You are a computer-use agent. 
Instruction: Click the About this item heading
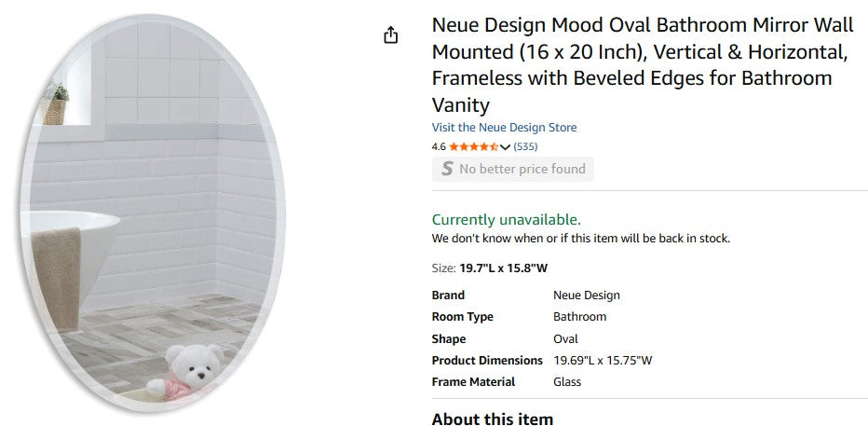click(492, 419)
